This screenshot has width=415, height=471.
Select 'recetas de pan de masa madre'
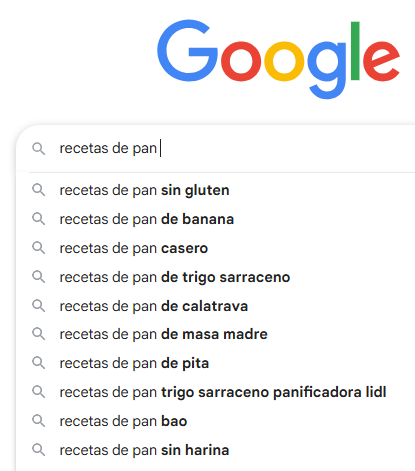click(x=163, y=334)
